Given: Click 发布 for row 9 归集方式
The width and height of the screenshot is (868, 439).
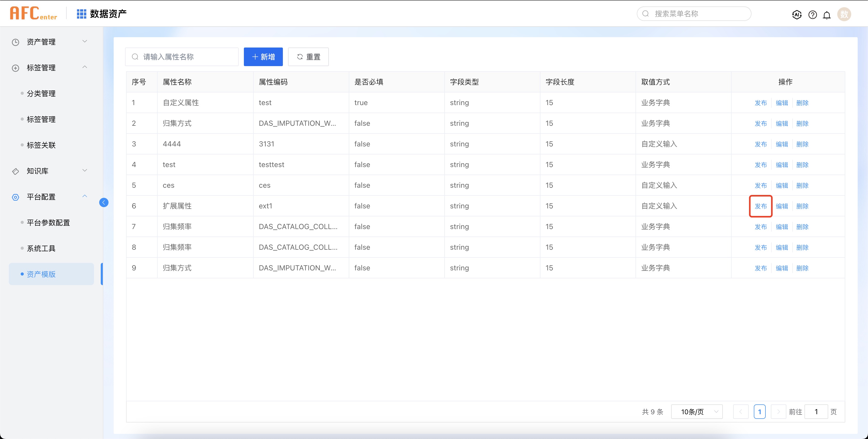Looking at the screenshot, I should 761,268.
